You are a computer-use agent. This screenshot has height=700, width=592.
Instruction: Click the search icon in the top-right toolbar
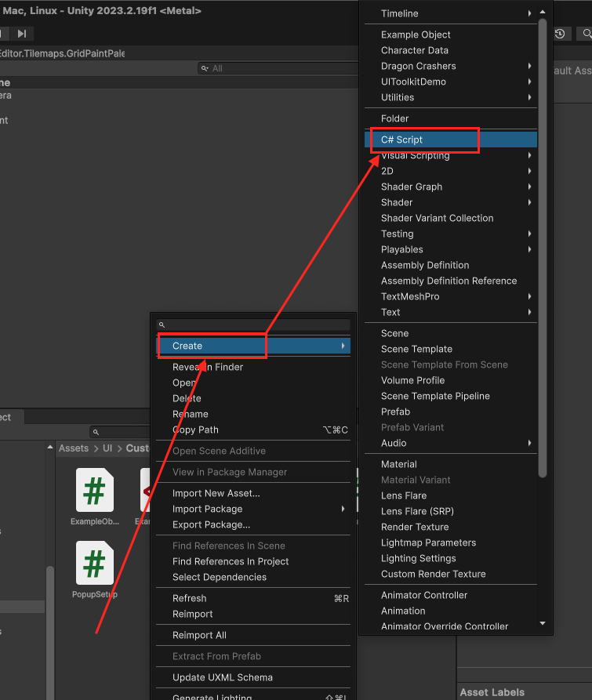[585, 34]
